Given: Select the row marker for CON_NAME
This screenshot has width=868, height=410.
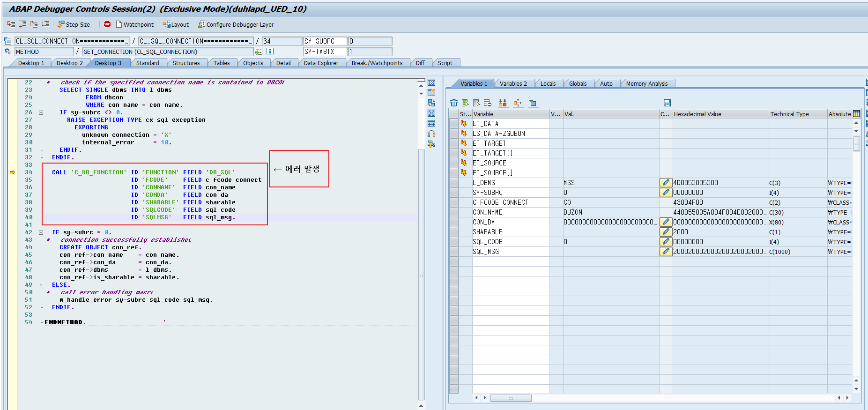Looking at the screenshot, I should pos(453,212).
